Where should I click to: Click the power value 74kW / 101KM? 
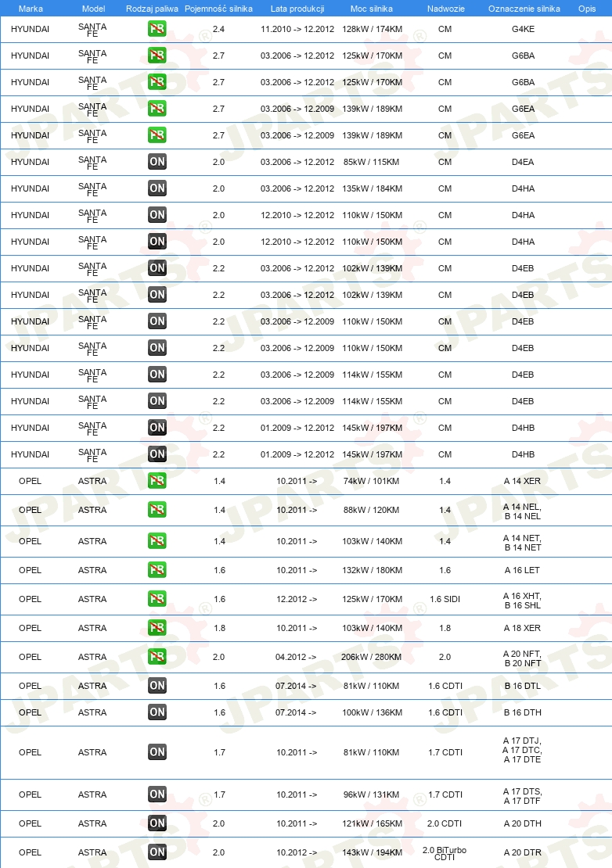point(372,481)
